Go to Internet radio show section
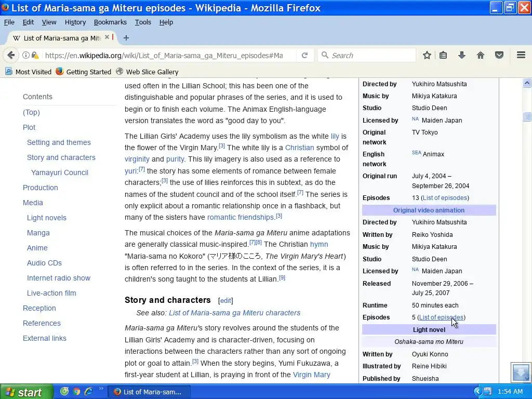 pyautogui.click(x=59, y=278)
